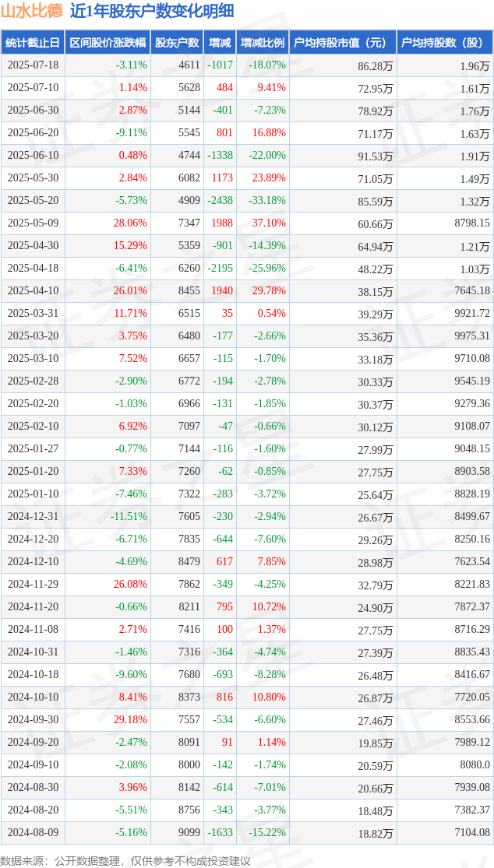The image size is (494, 868).
Task: Click the 2025-04-10 date row
Action: point(247,290)
